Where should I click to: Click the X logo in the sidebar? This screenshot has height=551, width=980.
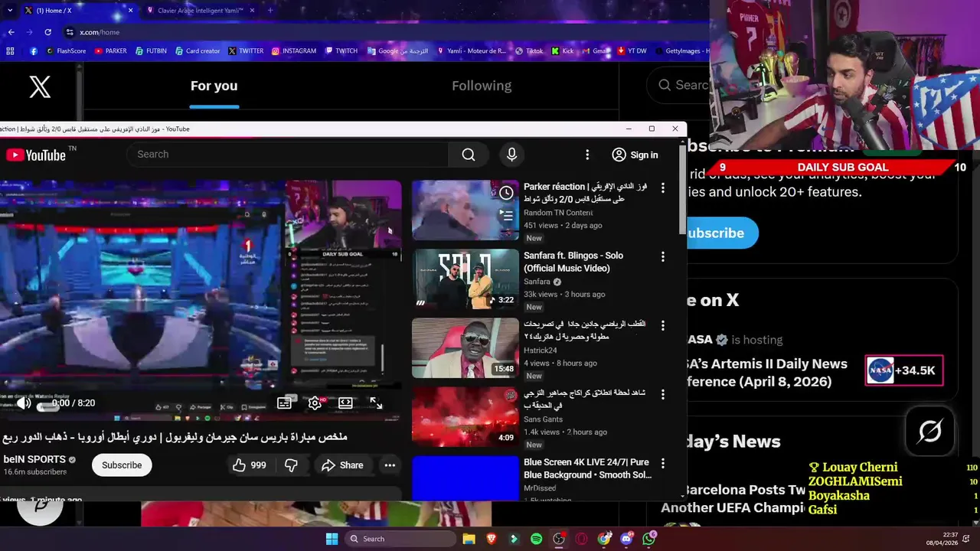pyautogui.click(x=40, y=86)
